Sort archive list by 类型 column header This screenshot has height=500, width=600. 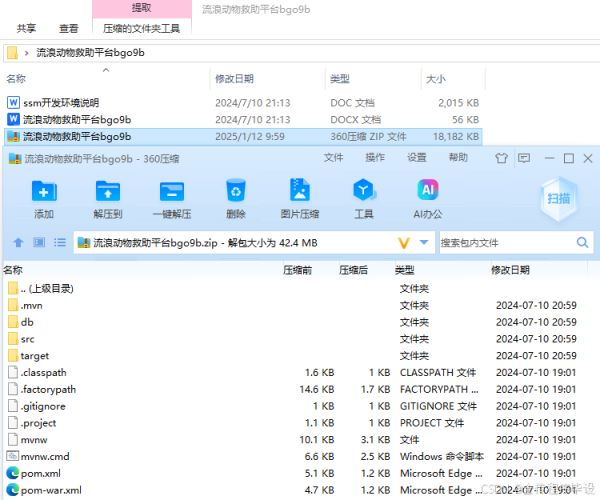(x=404, y=270)
